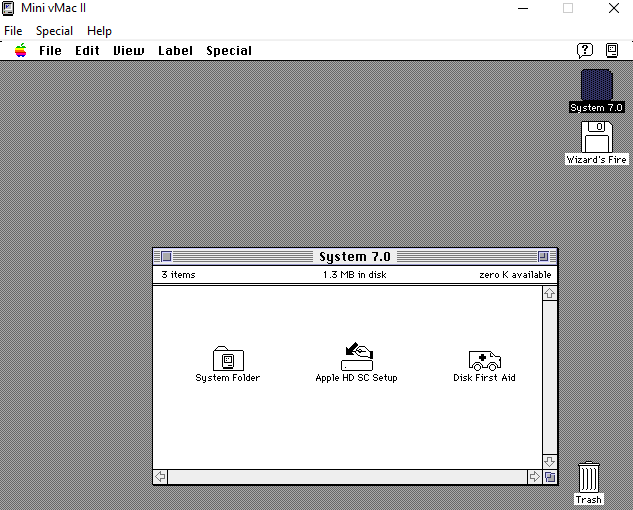633x510 pixels.
Task: Open the Application menu computer icon
Action: (x=612, y=50)
